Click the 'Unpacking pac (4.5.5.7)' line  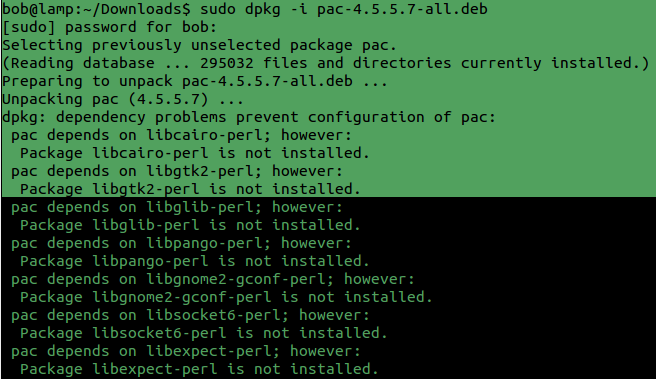pyautogui.click(x=123, y=99)
